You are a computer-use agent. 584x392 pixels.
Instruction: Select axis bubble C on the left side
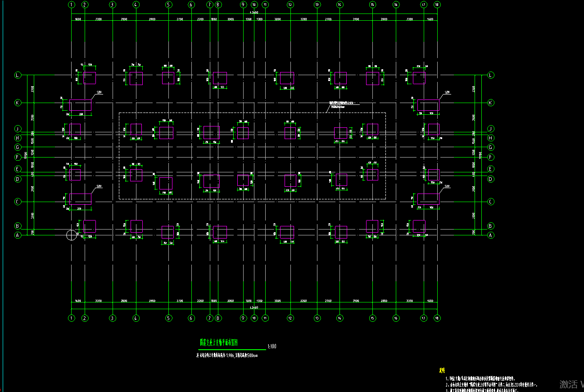pos(18,202)
